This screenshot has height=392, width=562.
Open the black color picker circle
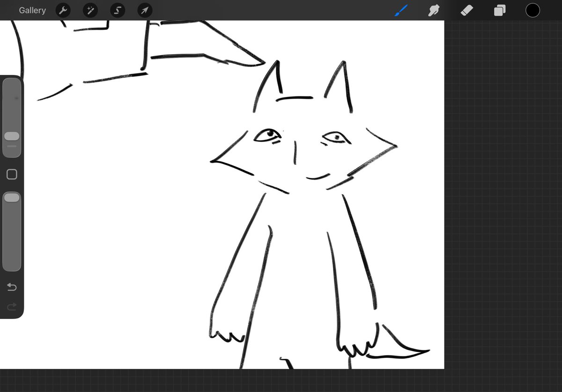coord(532,10)
